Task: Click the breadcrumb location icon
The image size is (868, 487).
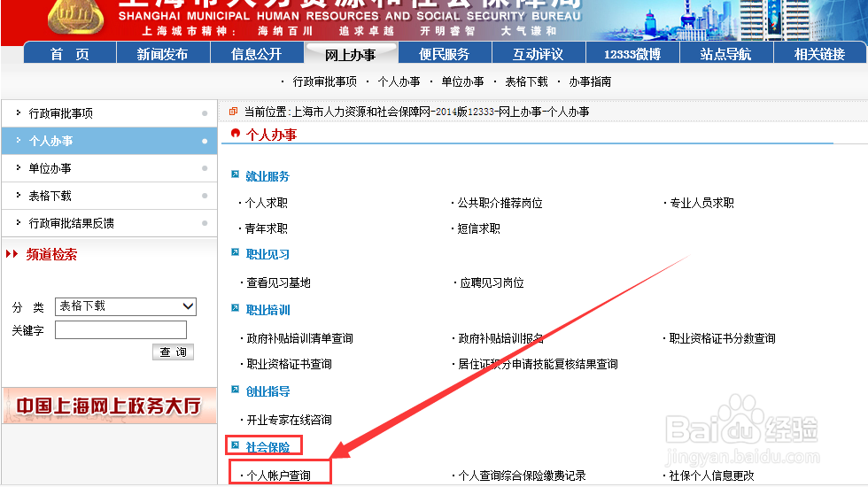Action: pyautogui.click(x=234, y=112)
